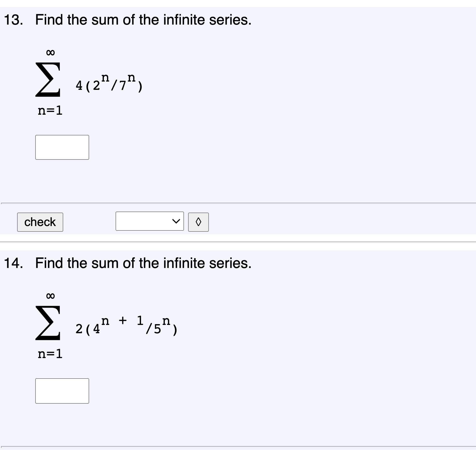
Task: Click the horizontal divider just above the check button
Action: coord(238,203)
